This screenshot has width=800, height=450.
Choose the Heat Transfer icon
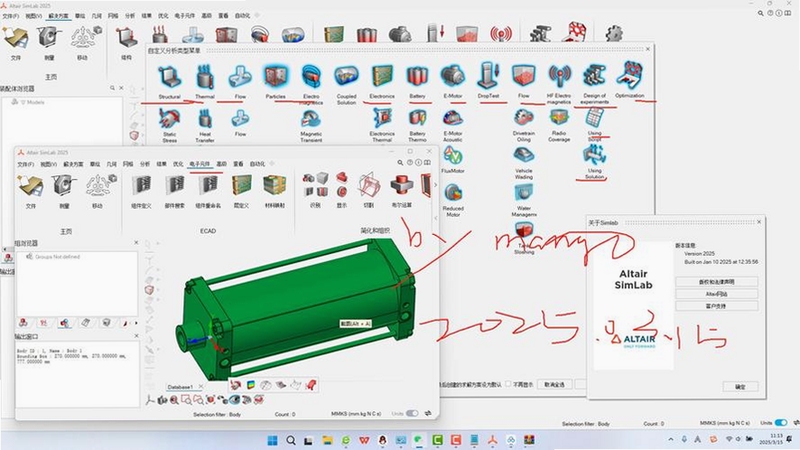[x=205, y=119]
